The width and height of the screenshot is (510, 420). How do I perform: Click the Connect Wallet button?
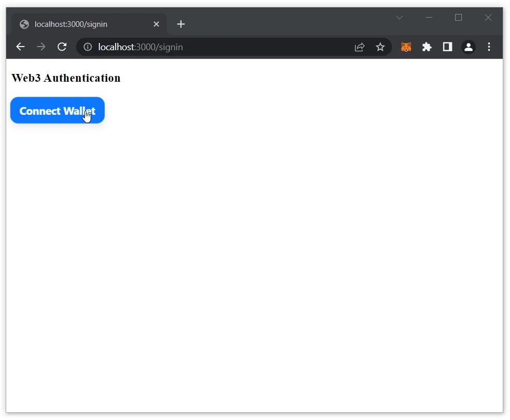[x=57, y=111]
